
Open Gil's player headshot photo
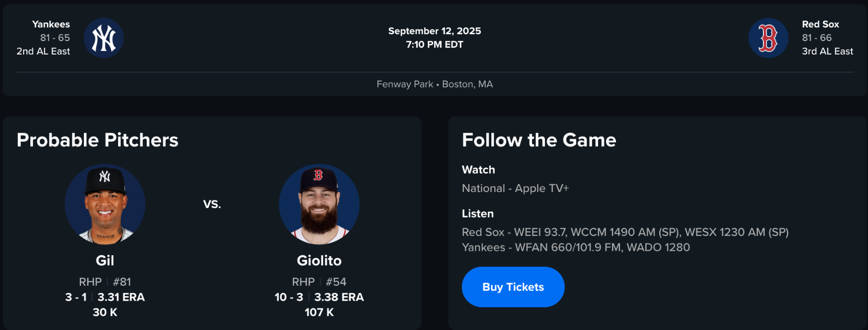(x=105, y=204)
